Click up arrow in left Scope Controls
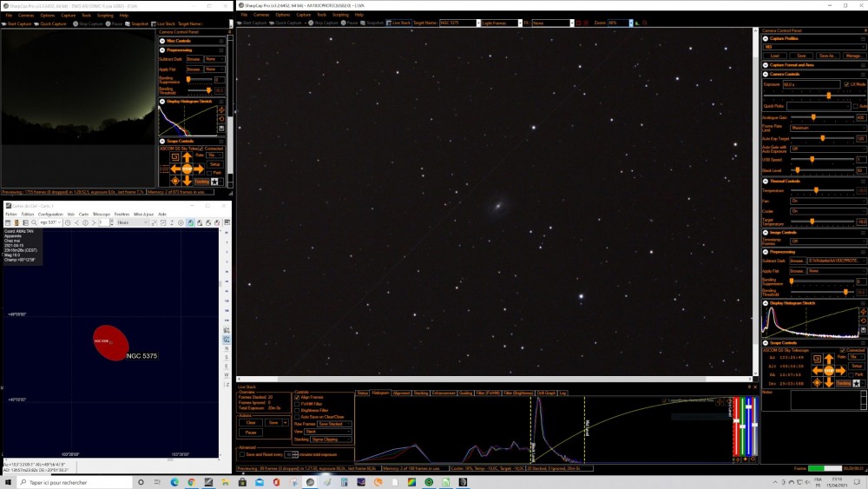The height and width of the screenshot is (489, 868). (x=187, y=157)
